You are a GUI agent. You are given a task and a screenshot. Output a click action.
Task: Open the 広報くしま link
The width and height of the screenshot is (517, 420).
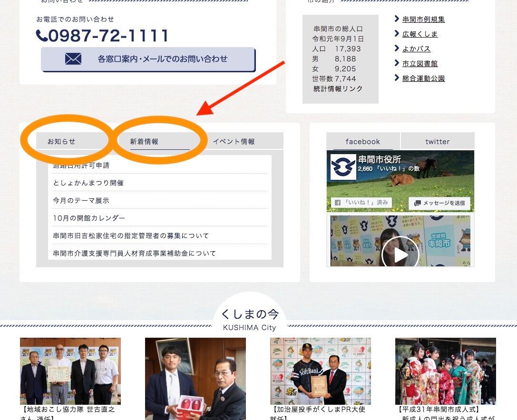[420, 34]
